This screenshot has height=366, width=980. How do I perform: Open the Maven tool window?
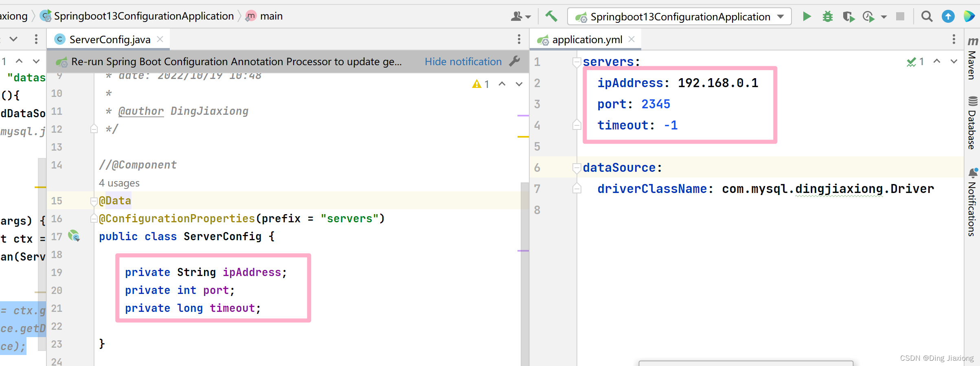pos(972,59)
